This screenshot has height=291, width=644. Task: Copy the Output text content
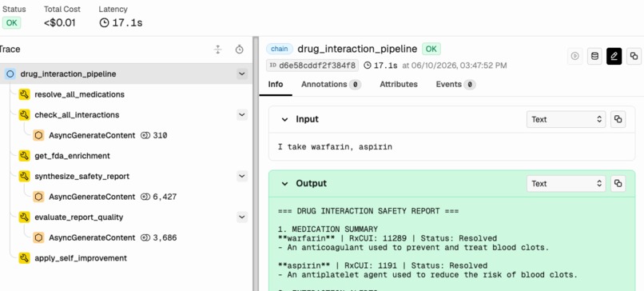coord(618,184)
